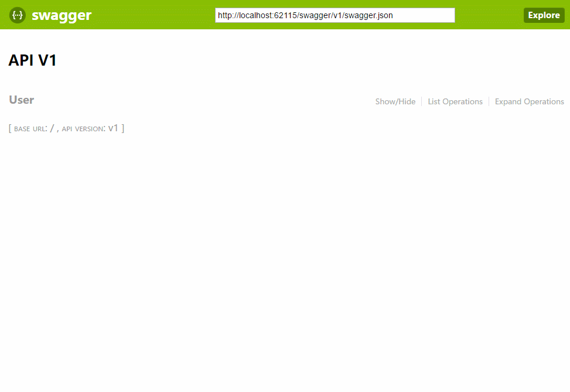
Task: Click the base url / api version text
Action: click(66, 128)
